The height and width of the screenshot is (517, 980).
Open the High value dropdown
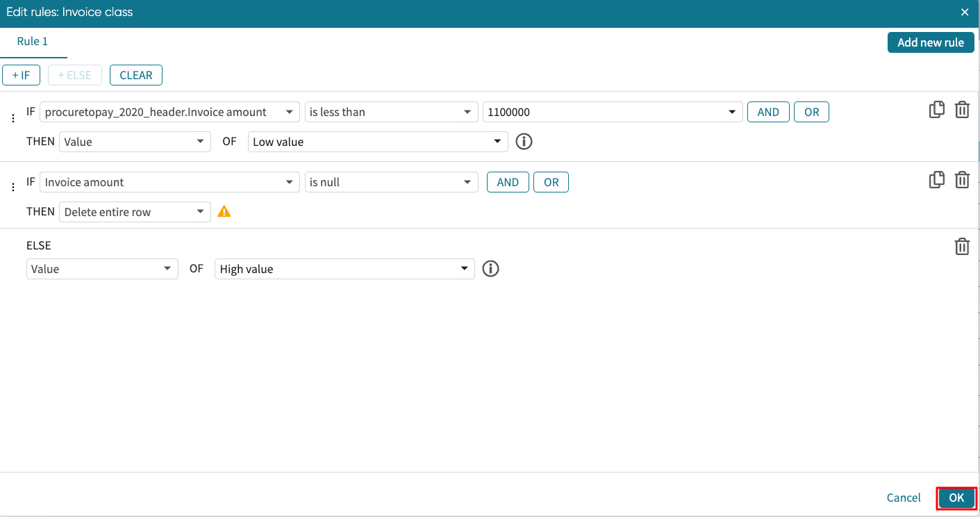click(344, 269)
